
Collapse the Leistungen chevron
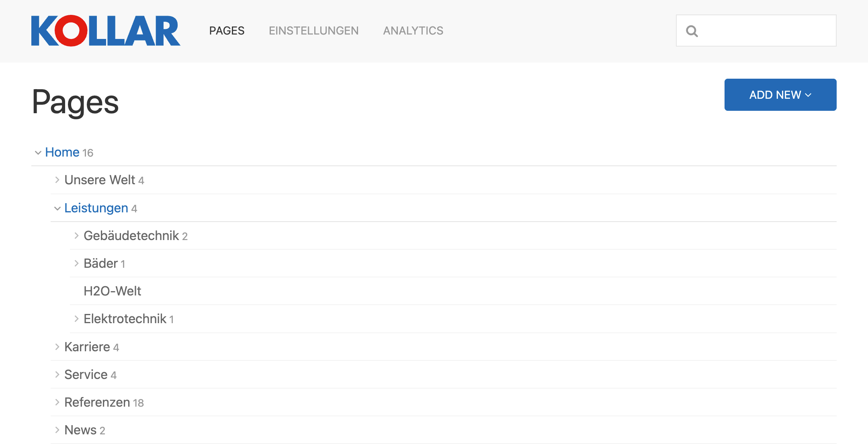(57, 208)
